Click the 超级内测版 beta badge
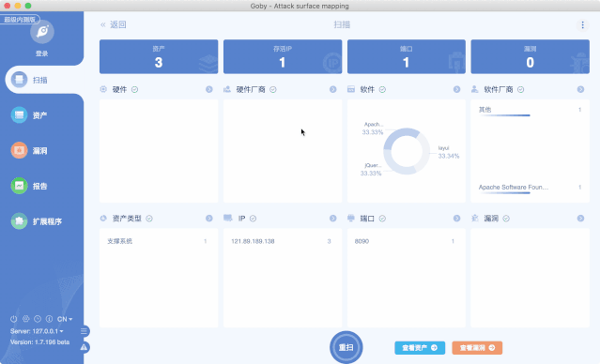 (20, 19)
